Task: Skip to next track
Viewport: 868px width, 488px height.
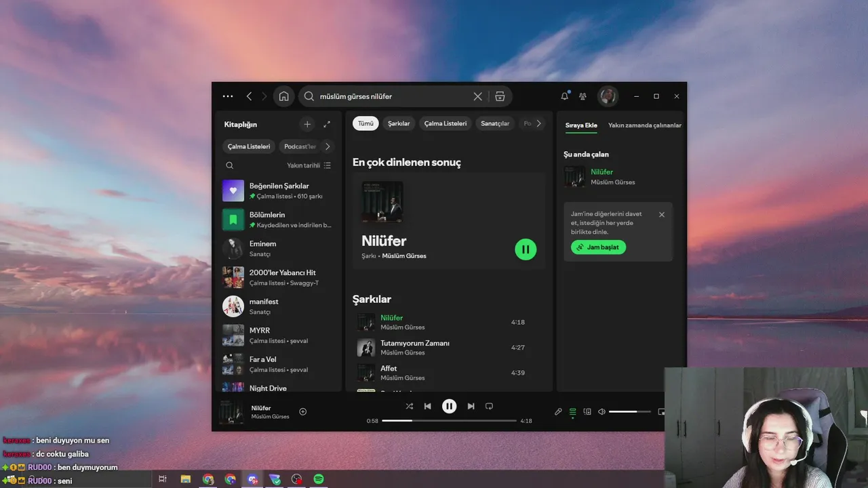Action: [471, 406]
